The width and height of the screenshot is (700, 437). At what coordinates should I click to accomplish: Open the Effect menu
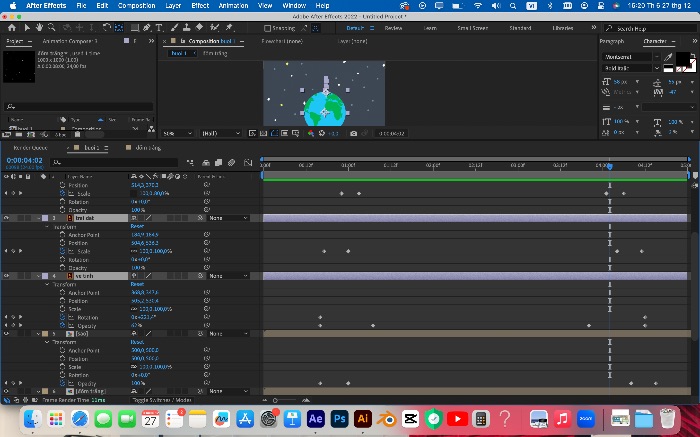pos(200,6)
